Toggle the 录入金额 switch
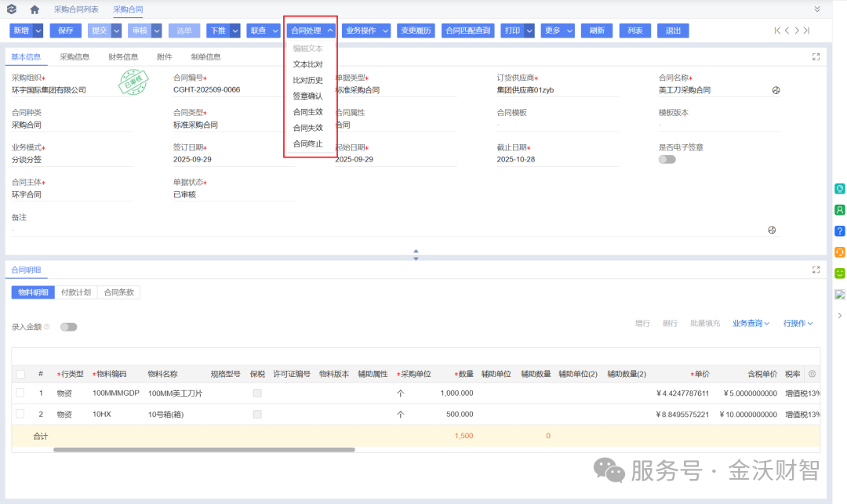The width and height of the screenshot is (847, 504). [x=68, y=327]
